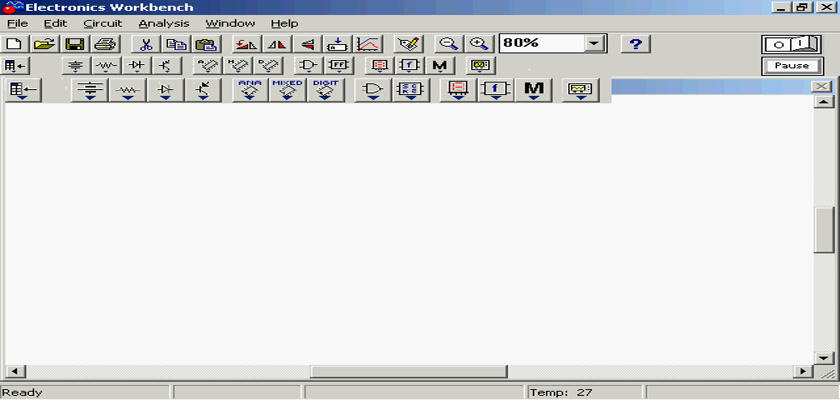The height and width of the screenshot is (400, 840).
Task: Click the horizontal scrollbar right arrow
Action: coord(802,371)
